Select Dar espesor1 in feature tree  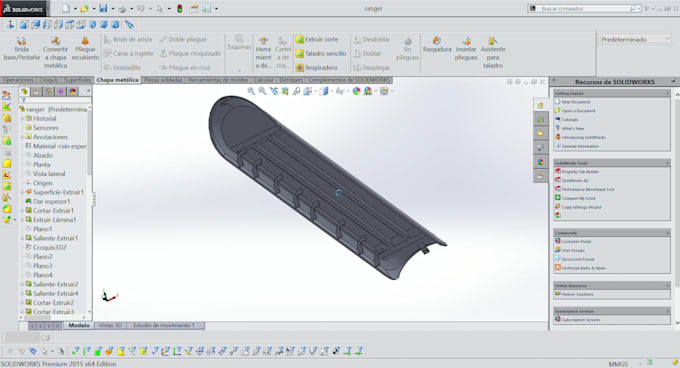point(51,202)
